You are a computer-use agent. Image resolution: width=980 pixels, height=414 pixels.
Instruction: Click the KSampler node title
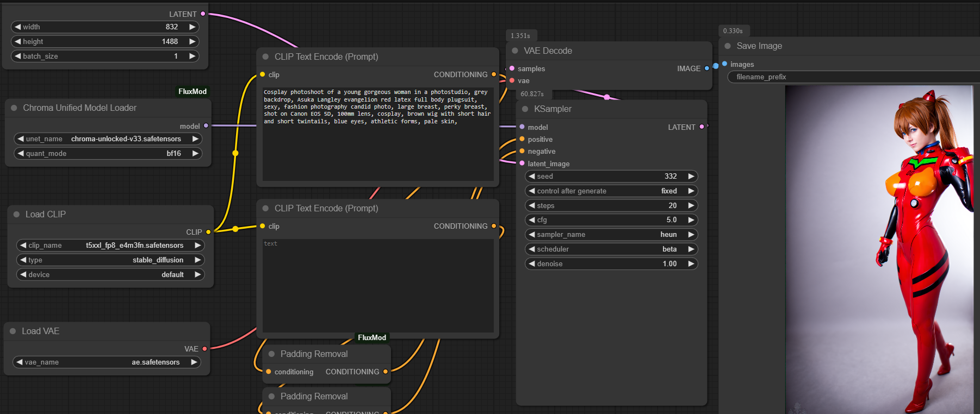pyautogui.click(x=553, y=109)
